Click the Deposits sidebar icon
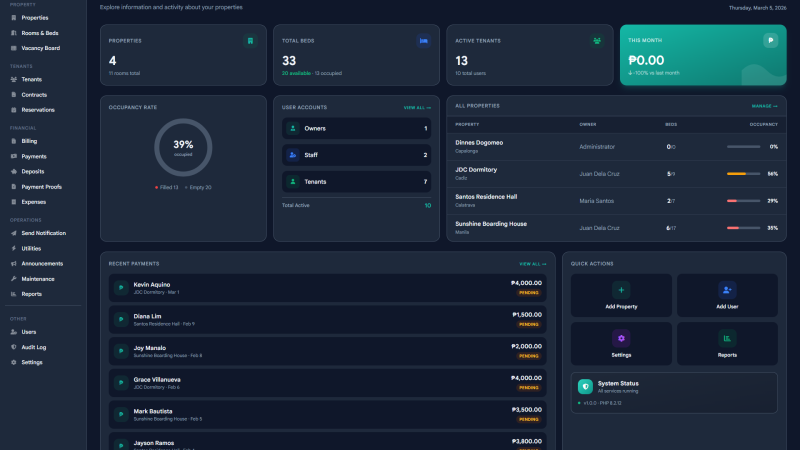800x450 pixels. (14, 172)
